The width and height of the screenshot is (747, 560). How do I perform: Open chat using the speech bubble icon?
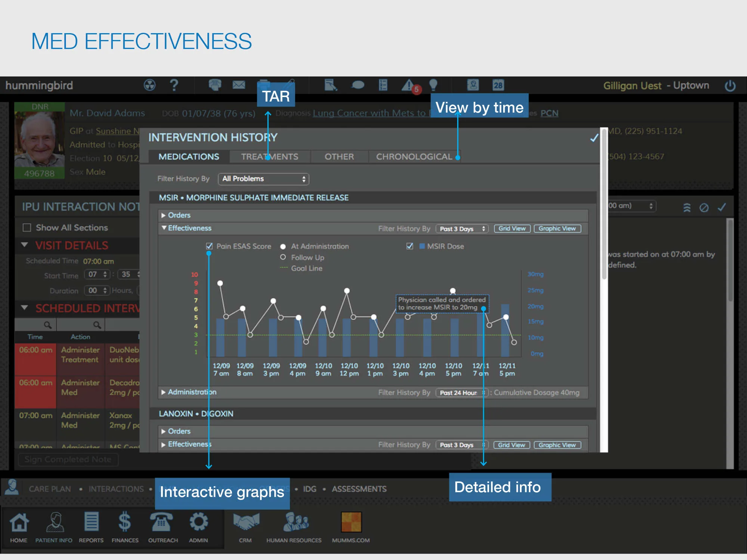358,85
